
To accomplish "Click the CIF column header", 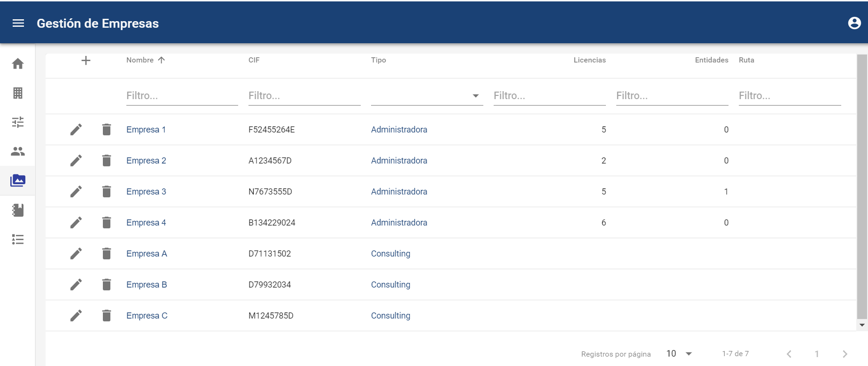I will [x=254, y=60].
